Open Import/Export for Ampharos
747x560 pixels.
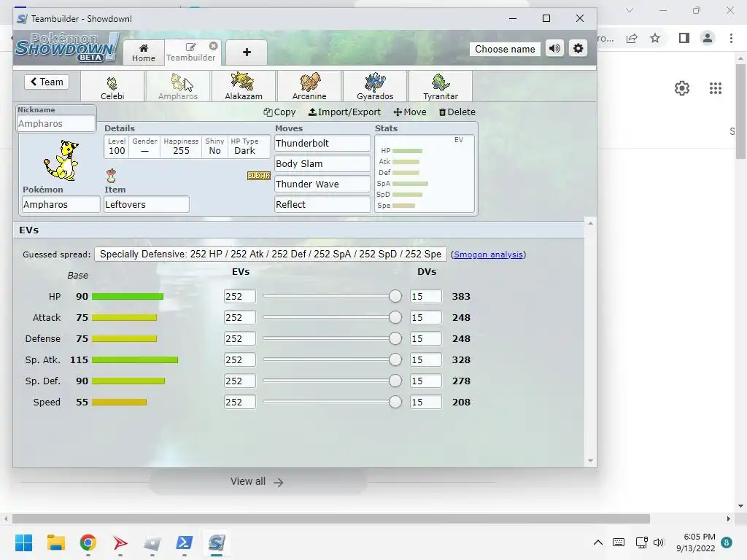point(344,112)
